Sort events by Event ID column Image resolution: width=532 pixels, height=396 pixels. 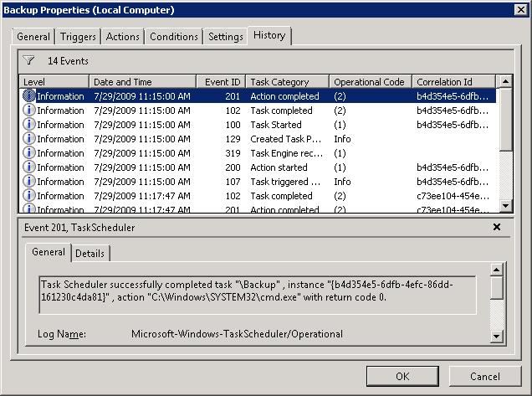click(222, 82)
